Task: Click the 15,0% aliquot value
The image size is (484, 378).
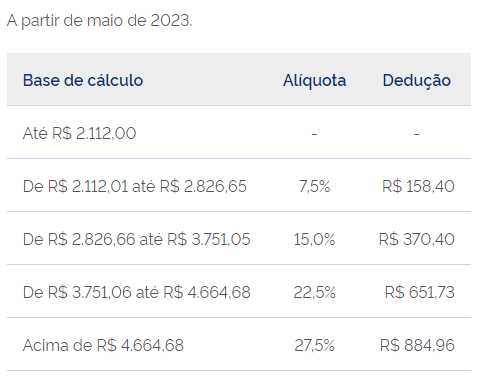Action: [314, 239]
